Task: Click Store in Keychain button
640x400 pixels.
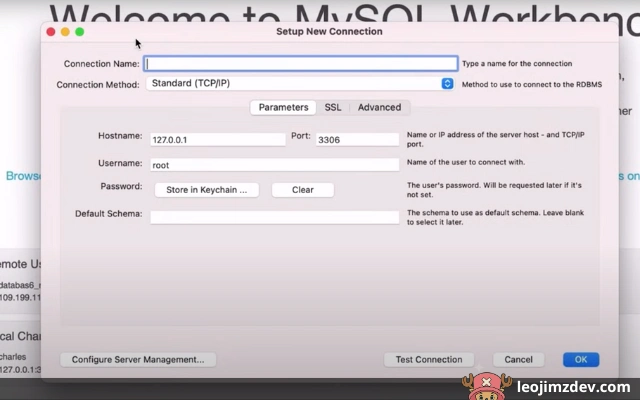Action: point(207,190)
